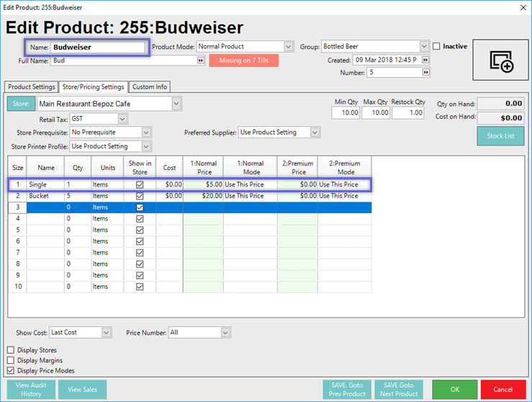Click the arrow icon beside Number field
The width and height of the screenshot is (532, 402).
[425, 72]
